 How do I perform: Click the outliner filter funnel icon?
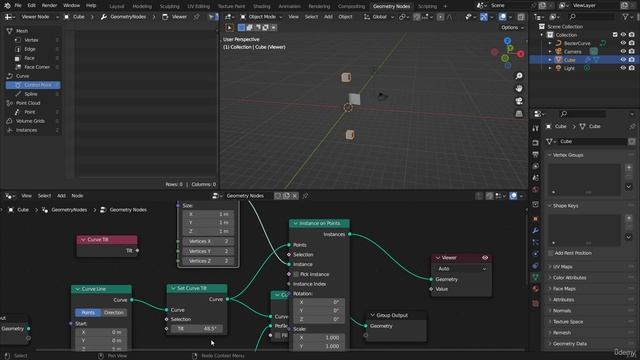pos(626,17)
